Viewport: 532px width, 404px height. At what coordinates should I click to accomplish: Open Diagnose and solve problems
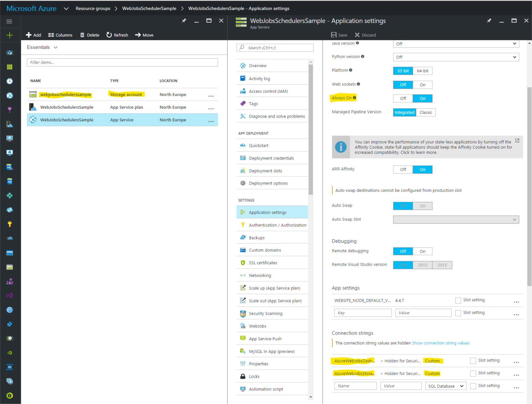click(272, 116)
